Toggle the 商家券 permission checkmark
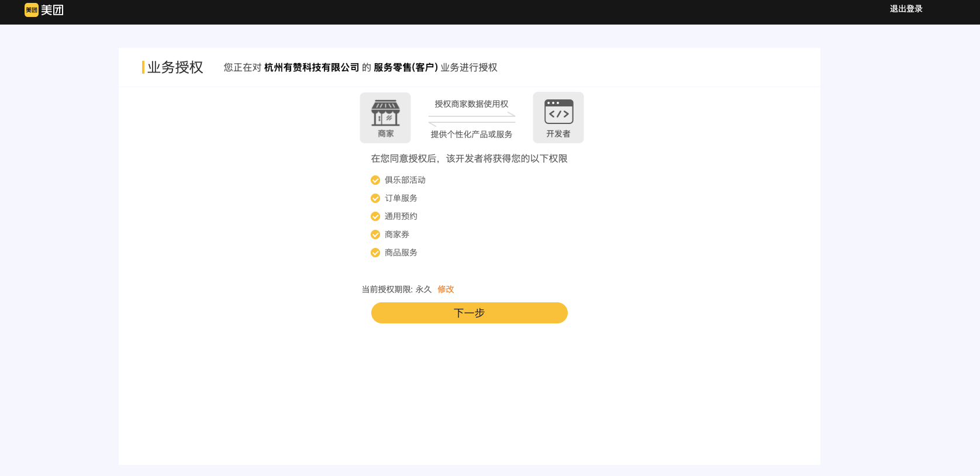 pos(375,234)
